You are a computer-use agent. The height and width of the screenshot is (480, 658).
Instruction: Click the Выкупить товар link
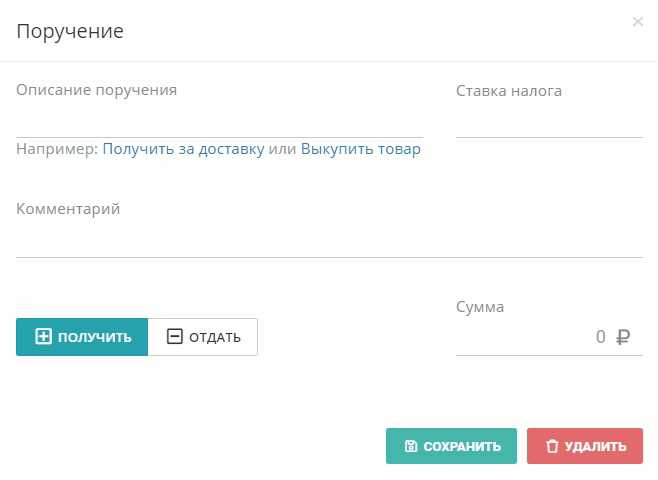click(x=360, y=149)
